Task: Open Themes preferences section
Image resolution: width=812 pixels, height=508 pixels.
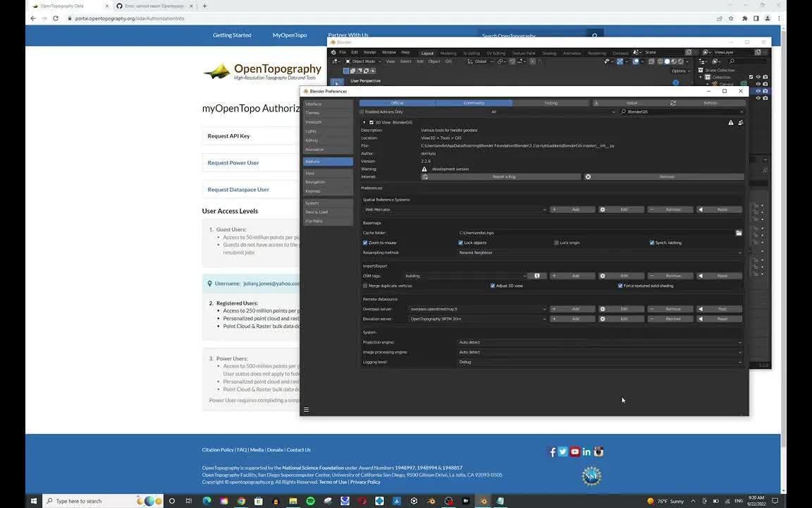Action: tap(328, 113)
